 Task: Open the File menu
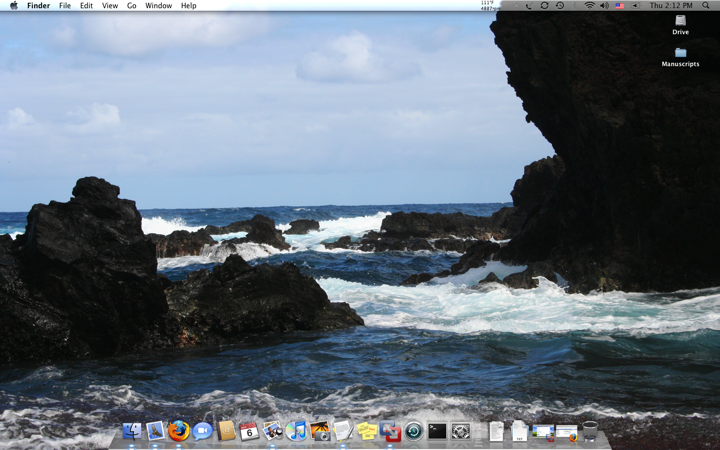tap(64, 6)
